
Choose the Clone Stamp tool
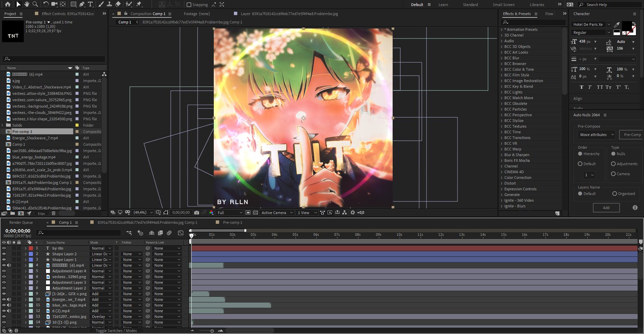click(109, 4)
